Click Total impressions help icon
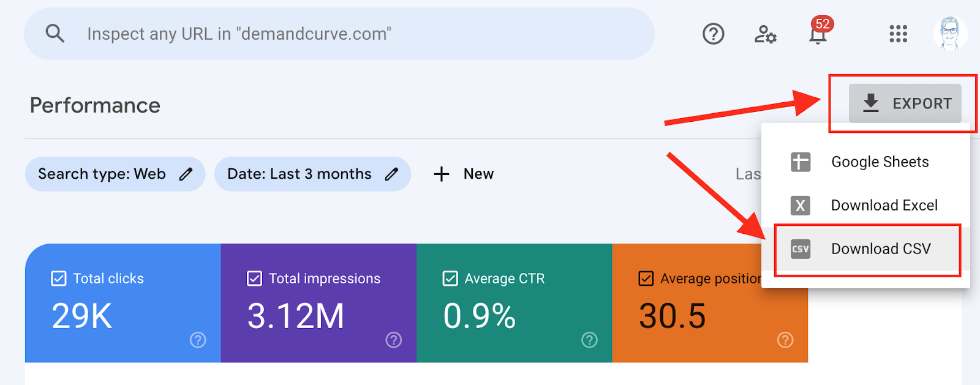This screenshot has height=385, width=980. [394, 340]
